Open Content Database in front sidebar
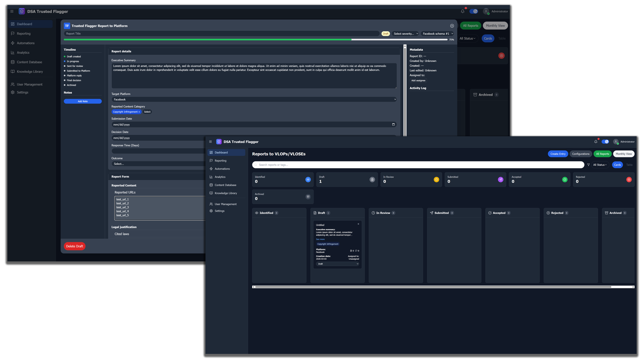The height and width of the screenshot is (362, 644). click(225, 185)
